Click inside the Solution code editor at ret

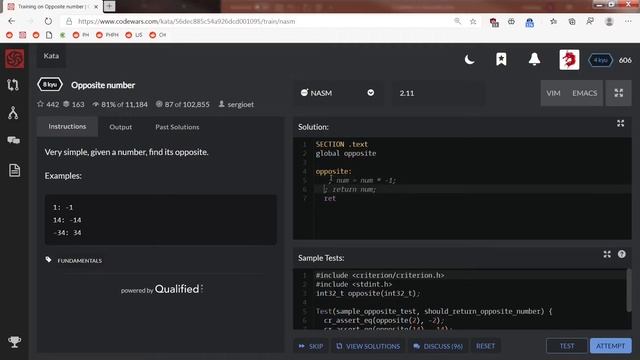tap(330, 198)
